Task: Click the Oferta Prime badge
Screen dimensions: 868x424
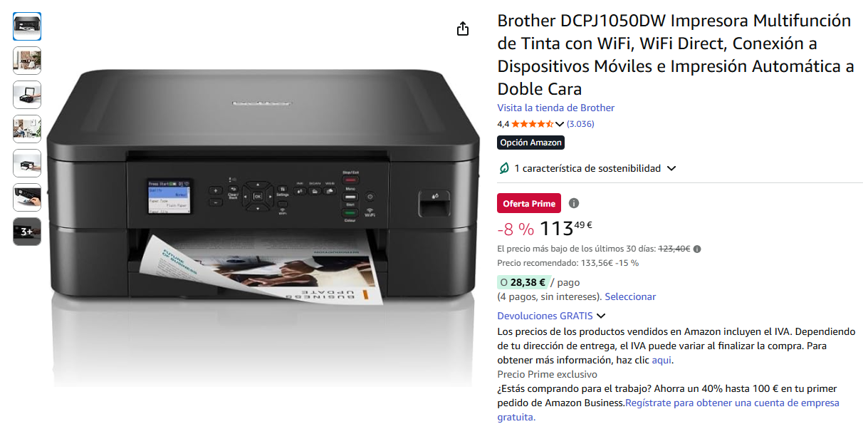Action: tap(529, 203)
